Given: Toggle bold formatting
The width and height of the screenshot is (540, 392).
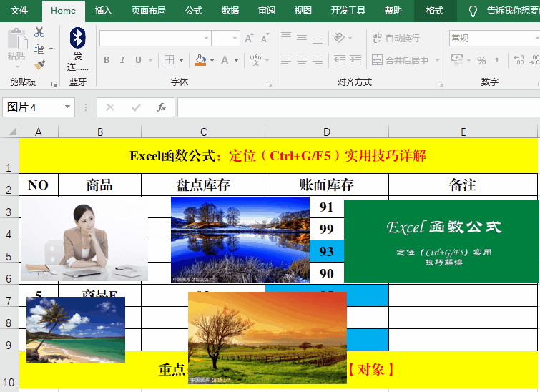Looking at the screenshot, I should 107,61.
